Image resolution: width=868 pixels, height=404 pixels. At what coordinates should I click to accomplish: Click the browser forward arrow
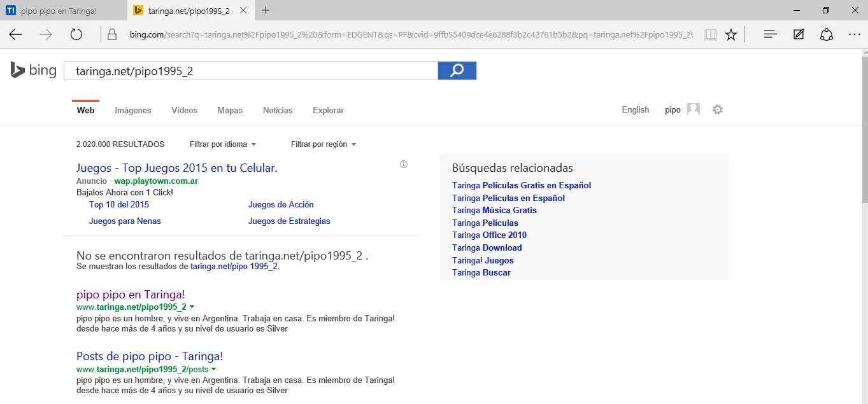[46, 35]
